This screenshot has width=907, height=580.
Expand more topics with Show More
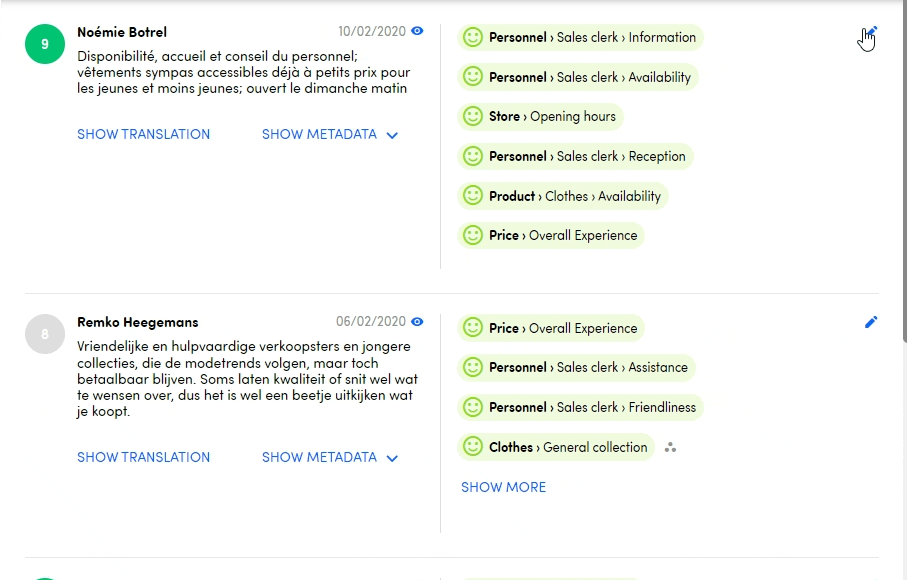click(x=503, y=488)
